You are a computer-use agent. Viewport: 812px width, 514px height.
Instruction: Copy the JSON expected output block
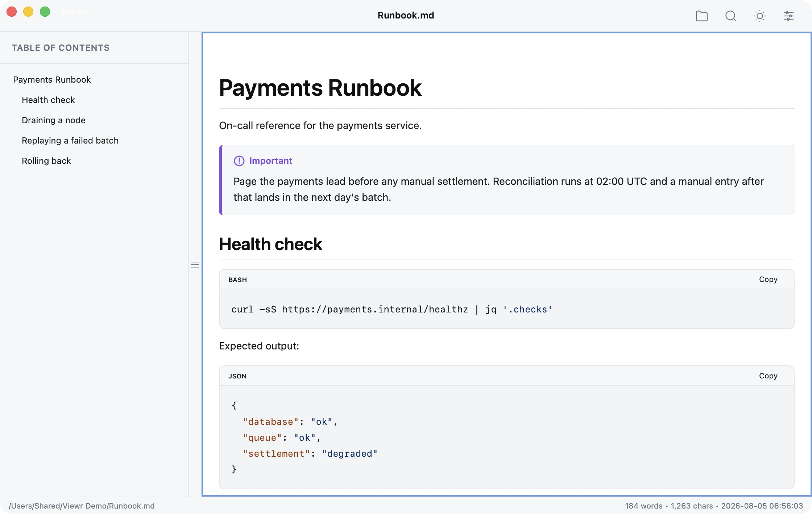coord(768,376)
